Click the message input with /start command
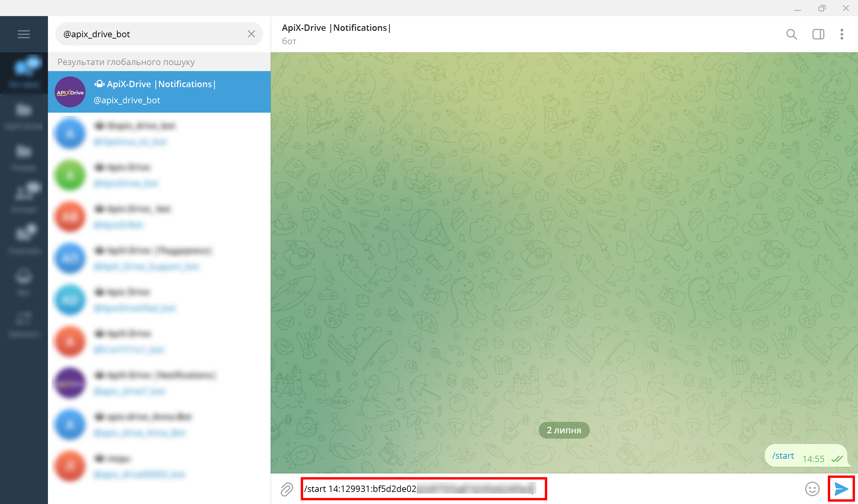The height and width of the screenshot is (504, 858). coord(423,489)
